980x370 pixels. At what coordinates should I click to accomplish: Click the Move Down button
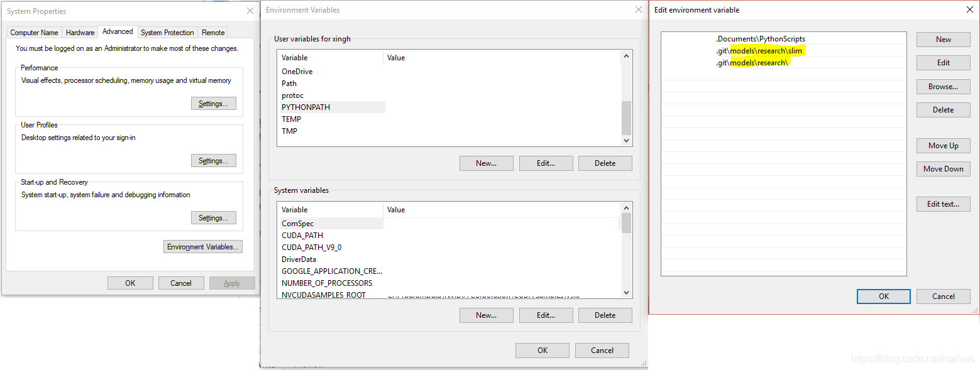pos(944,169)
